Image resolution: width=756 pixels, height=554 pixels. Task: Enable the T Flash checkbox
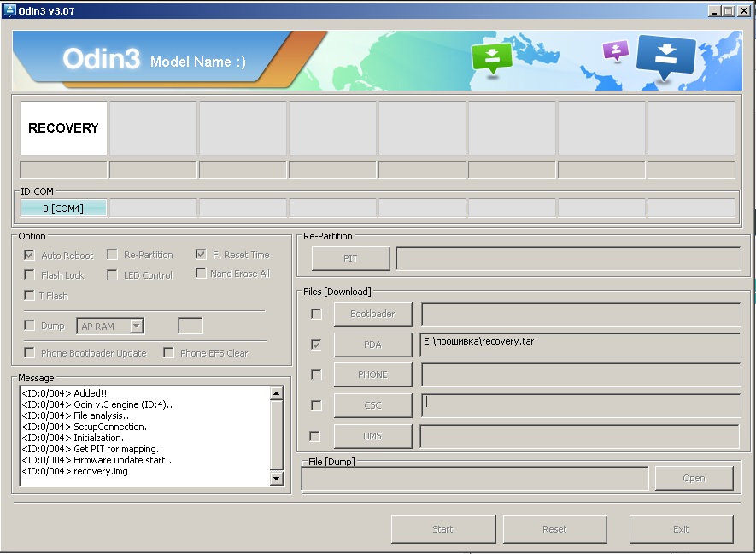coord(29,295)
